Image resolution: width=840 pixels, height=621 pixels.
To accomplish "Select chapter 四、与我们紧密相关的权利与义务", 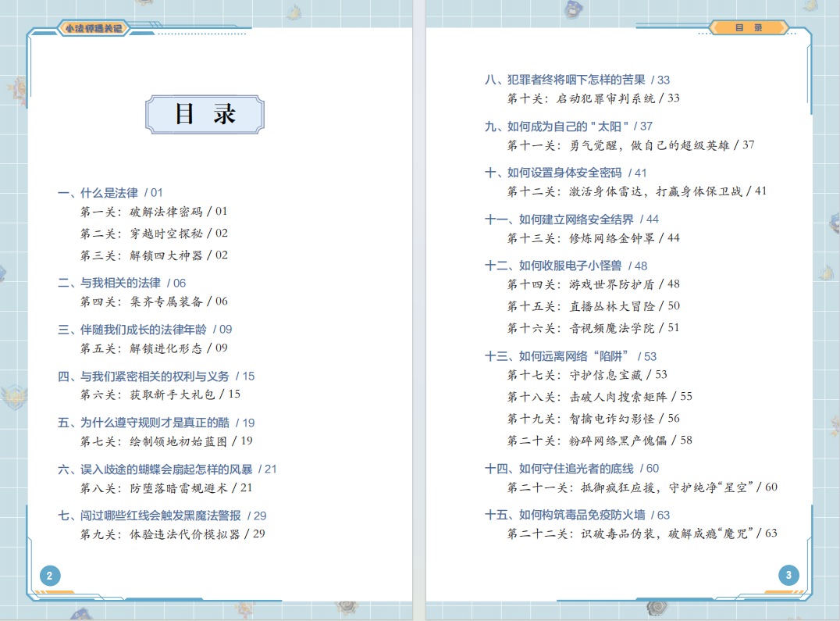I will click(156, 376).
